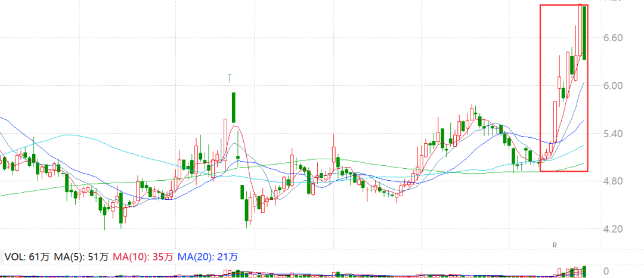Click the bottom edge of red highlight rectangle
Image resolution: width=644 pixels, height=278 pixels.
coord(563,171)
